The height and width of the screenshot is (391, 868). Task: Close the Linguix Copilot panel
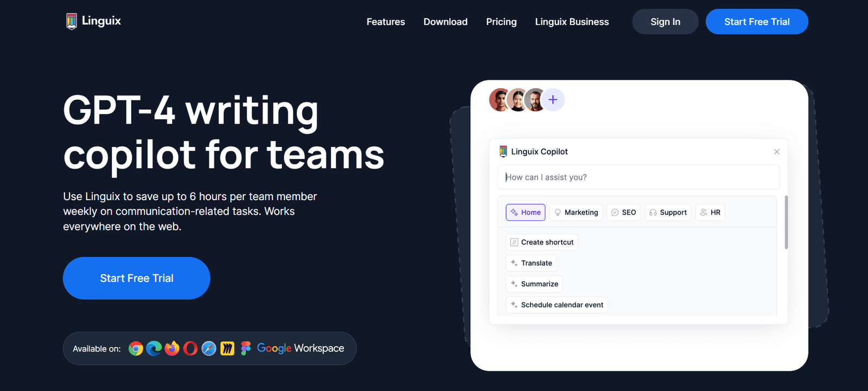click(x=776, y=152)
